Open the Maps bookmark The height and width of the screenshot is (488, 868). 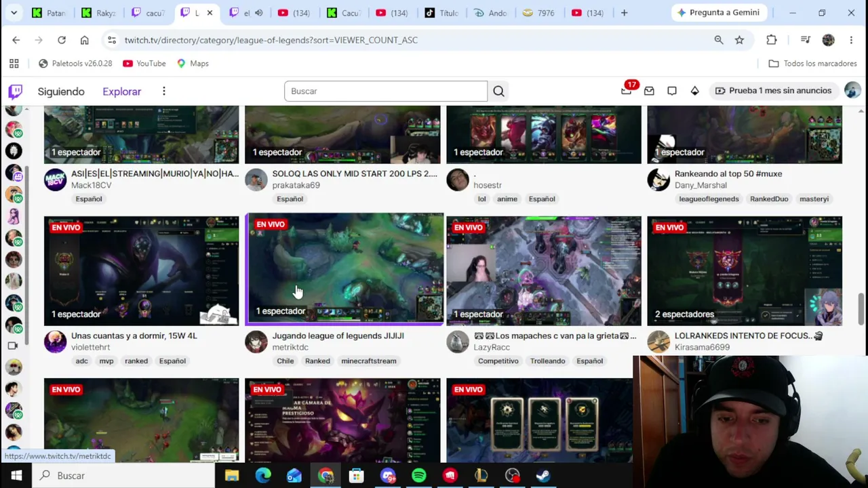[x=193, y=64]
